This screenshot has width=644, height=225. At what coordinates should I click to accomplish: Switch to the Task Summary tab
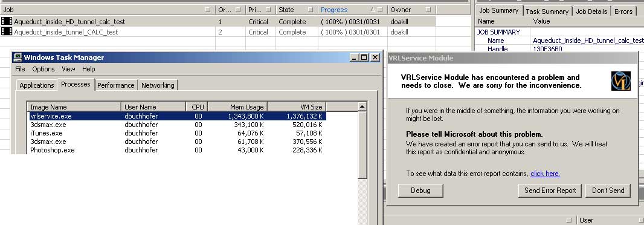coord(547,11)
